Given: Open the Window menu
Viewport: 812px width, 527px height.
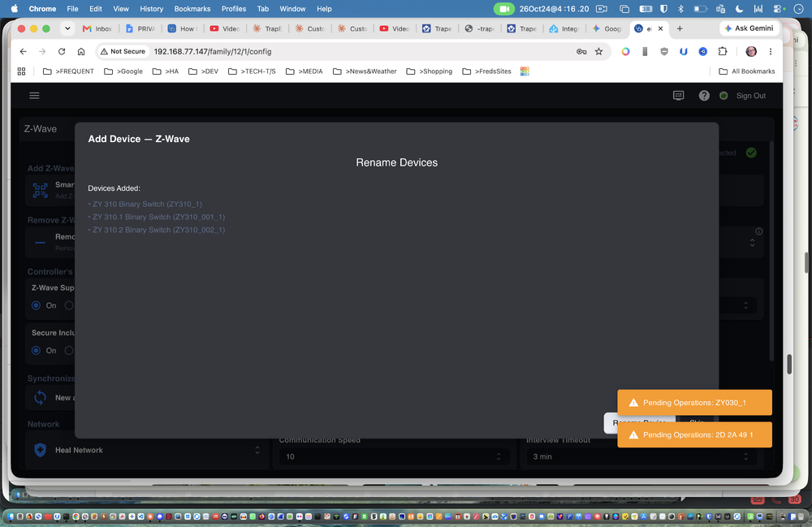Looking at the screenshot, I should pyautogui.click(x=292, y=9).
